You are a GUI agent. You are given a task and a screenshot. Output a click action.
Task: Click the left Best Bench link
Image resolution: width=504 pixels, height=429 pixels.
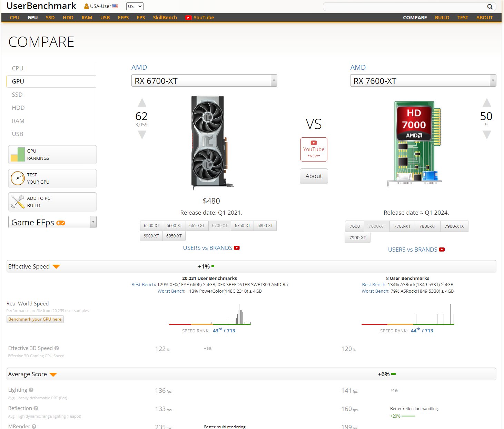click(x=143, y=284)
